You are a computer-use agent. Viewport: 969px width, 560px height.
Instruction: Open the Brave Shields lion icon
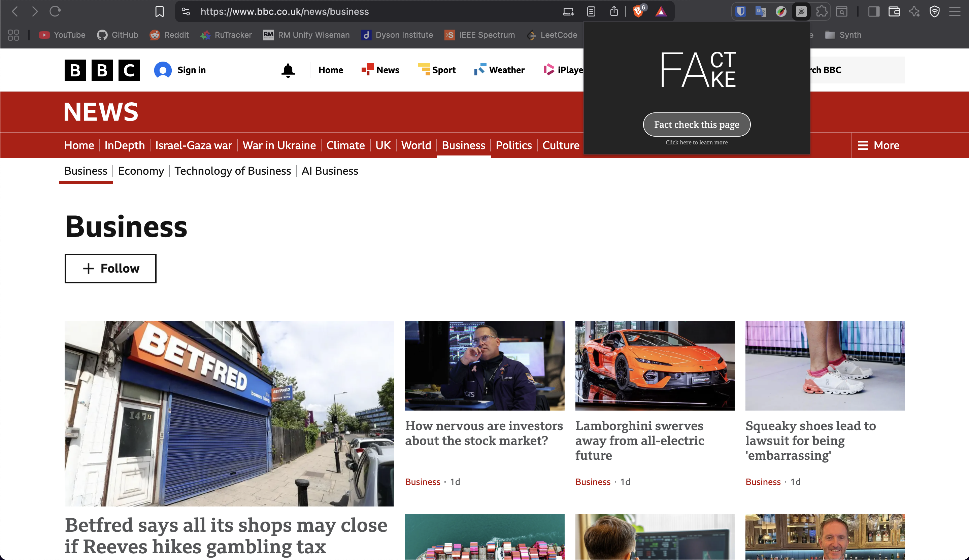tap(638, 11)
